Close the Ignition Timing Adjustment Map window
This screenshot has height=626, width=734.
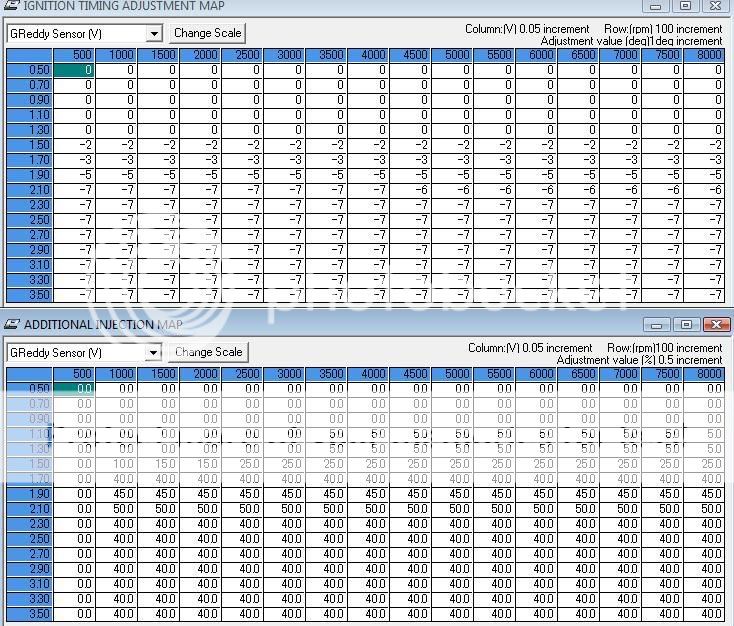coord(716,5)
